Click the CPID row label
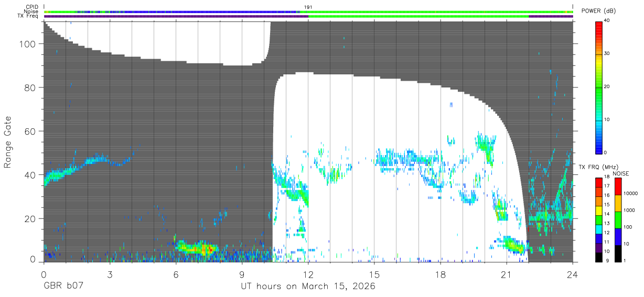644x297 pixels. point(31,7)
